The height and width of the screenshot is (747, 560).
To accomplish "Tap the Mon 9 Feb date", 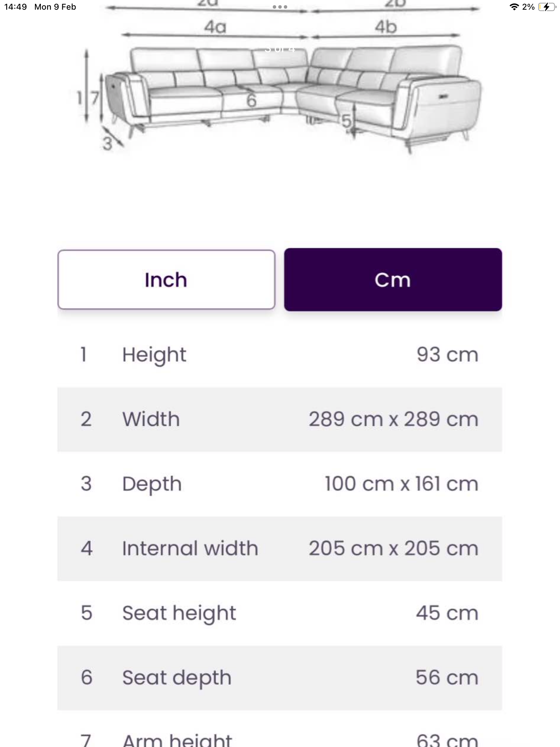I will 55,7.
